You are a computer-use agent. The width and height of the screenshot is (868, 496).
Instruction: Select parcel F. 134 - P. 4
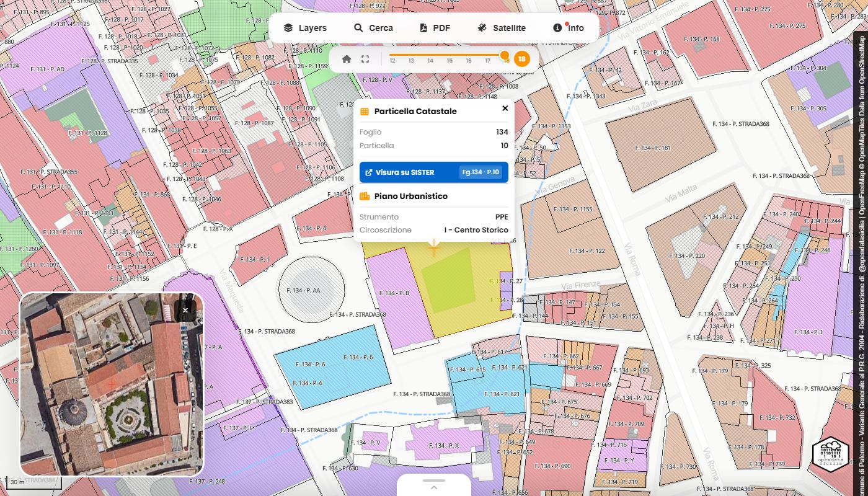(312, 229)
